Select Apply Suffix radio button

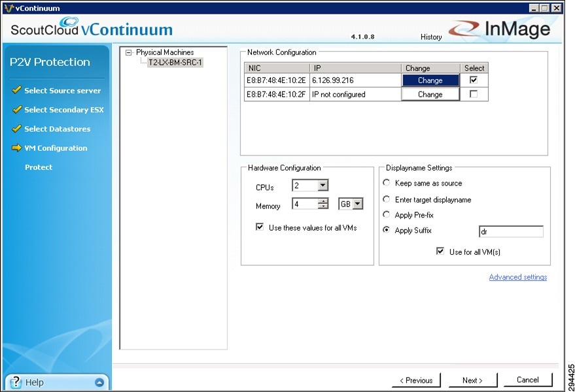coord(386,230)
